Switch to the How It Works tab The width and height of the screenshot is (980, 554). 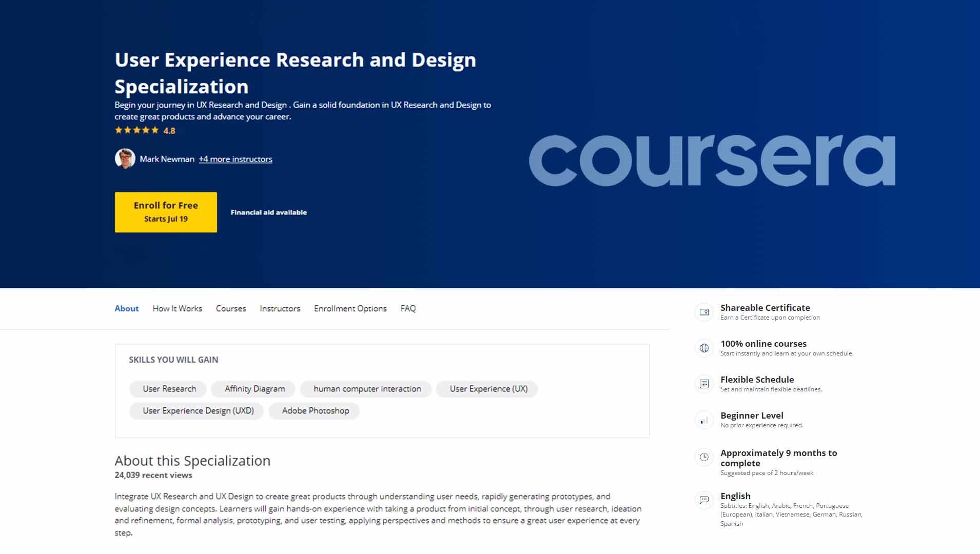pyautogui.click(x=177, y=308)
